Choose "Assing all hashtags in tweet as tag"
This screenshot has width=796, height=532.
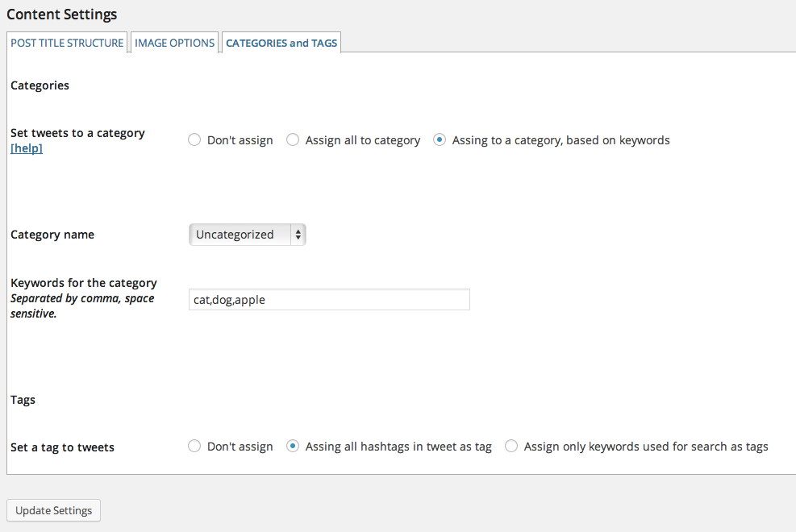pos(293,446)
